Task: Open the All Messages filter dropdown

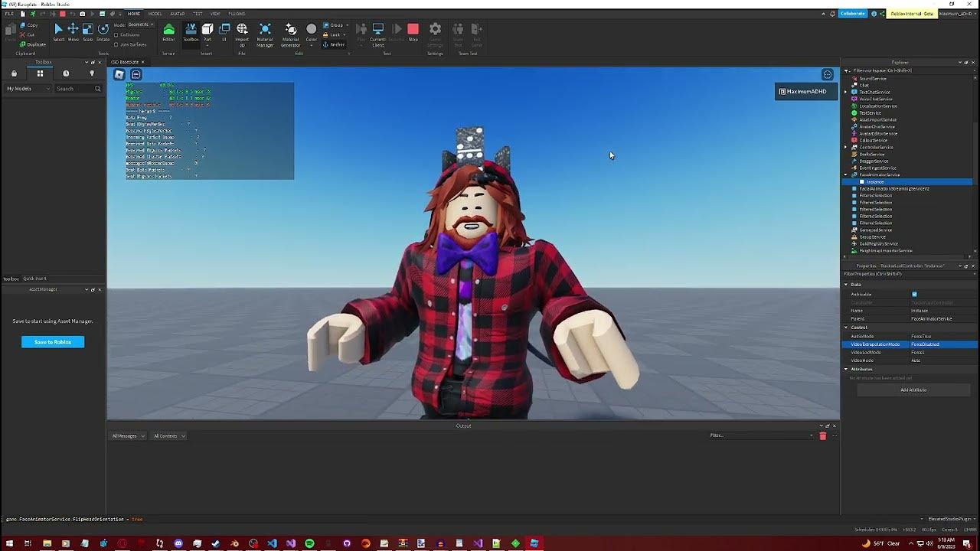Action: tap(128, 435)
